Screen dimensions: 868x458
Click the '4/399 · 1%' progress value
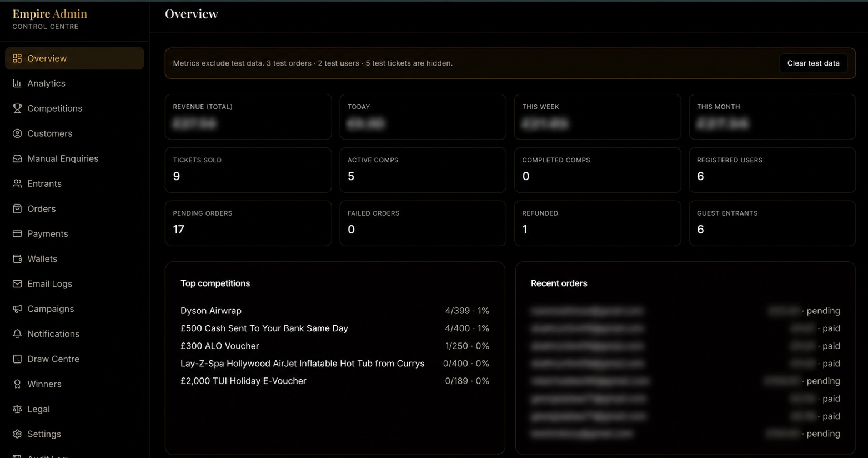pyautogui.click(x=467, y=311)
